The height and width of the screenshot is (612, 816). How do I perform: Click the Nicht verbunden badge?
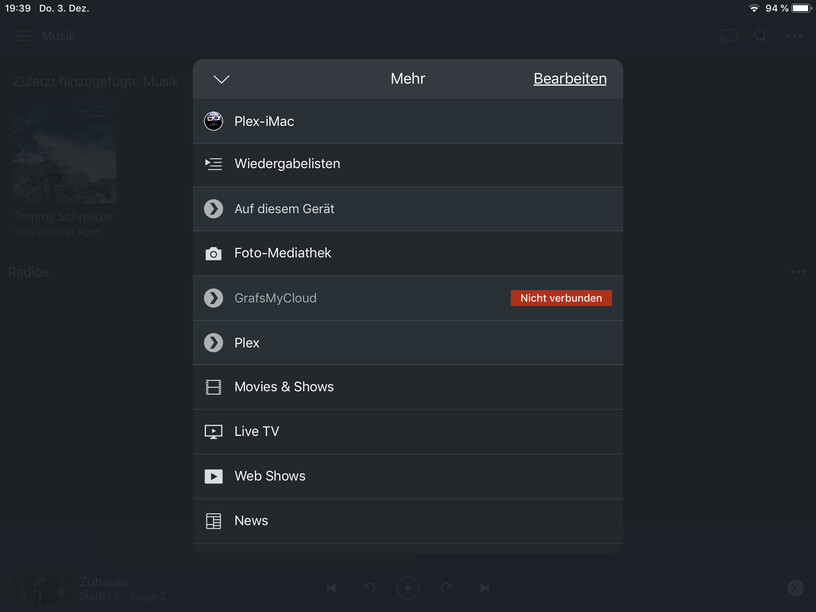click(x=561, y=298)
